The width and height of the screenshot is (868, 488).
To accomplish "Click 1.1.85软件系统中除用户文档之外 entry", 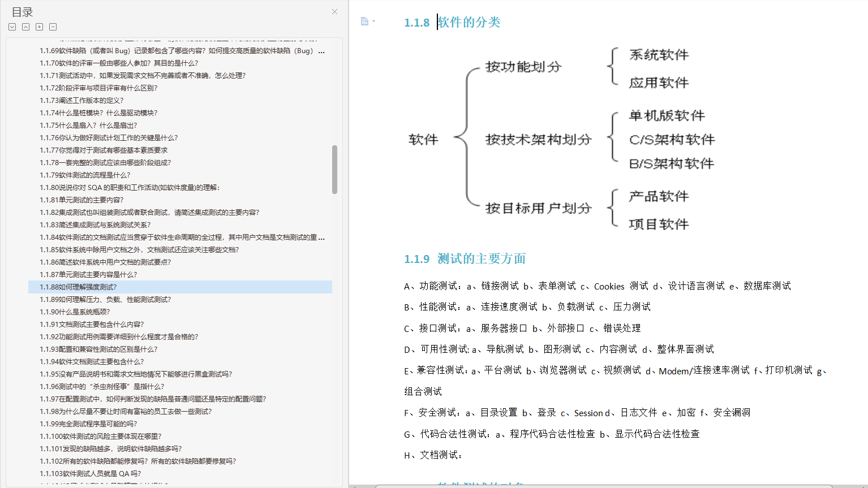I will coord(139,250).
